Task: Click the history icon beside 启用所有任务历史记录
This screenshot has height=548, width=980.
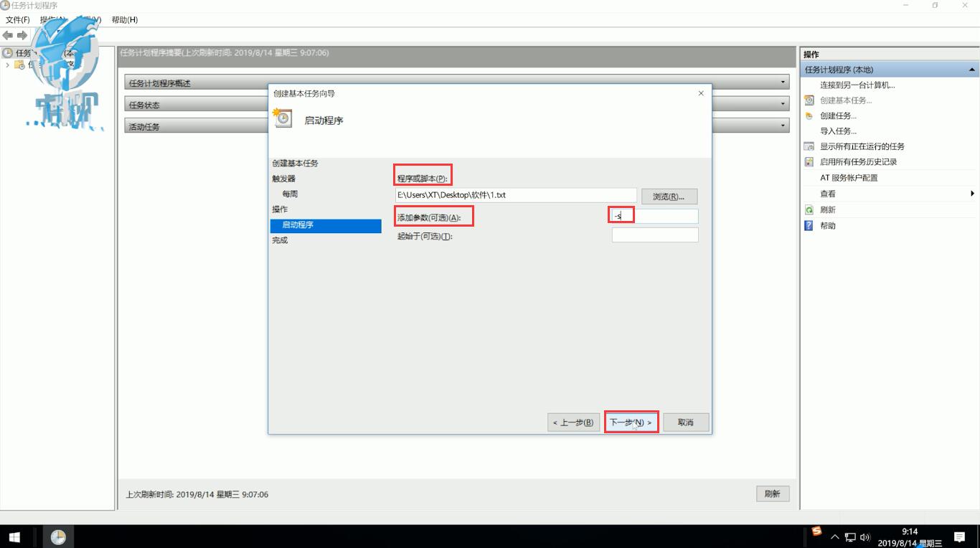Action: coord(809,162)
